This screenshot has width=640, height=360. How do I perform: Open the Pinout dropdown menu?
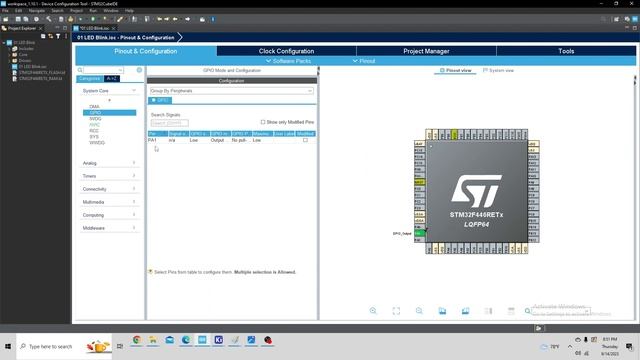(x=364, y=61)
